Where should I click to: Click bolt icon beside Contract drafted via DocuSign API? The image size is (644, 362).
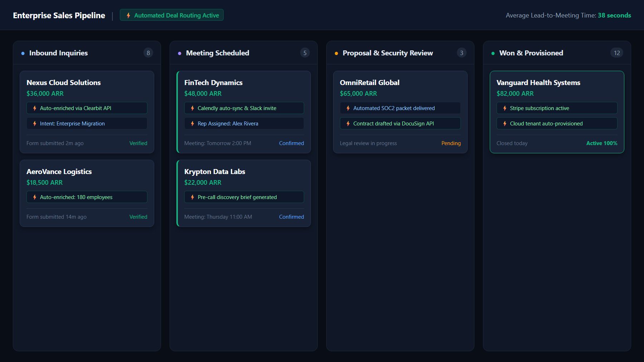tap(348, 123)
